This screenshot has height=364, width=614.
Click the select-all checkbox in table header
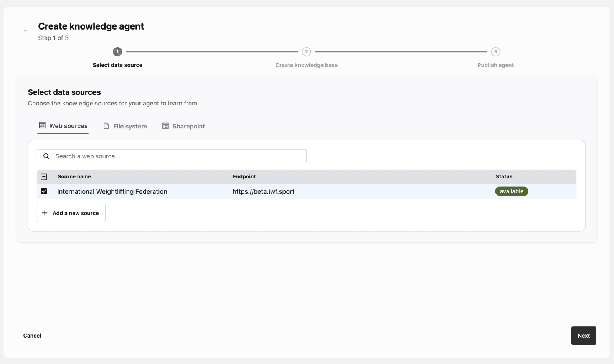[44, 176]
